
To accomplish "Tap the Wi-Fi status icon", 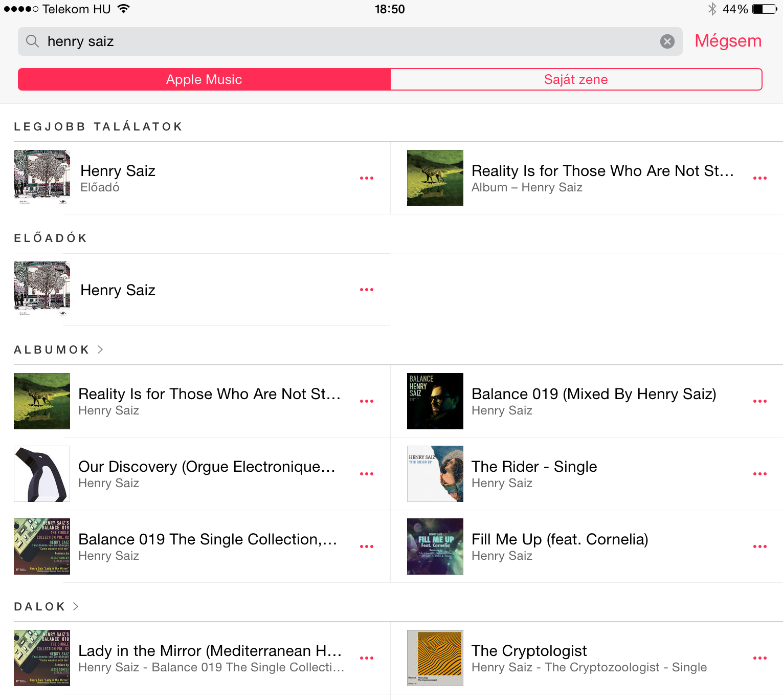I will coord(123,8).
